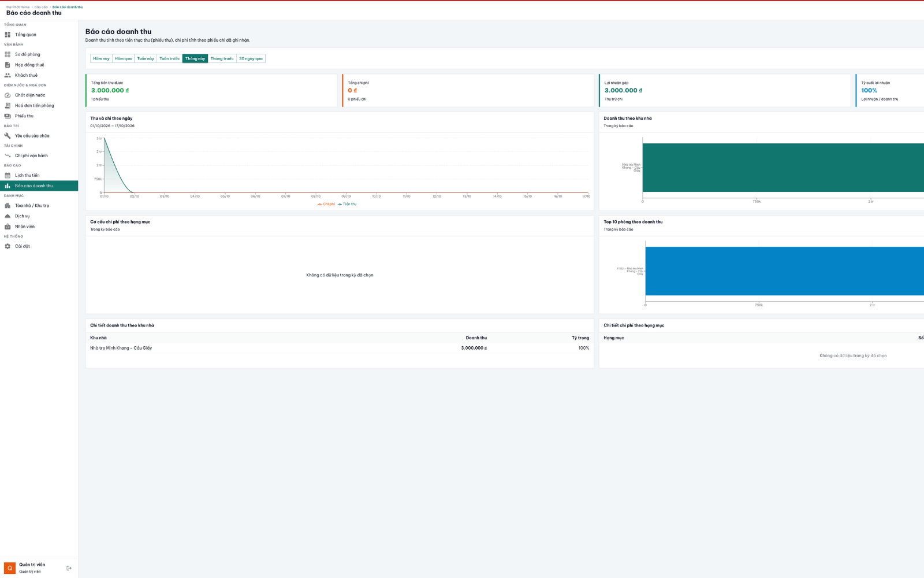This screenshot has height=578, width=924.
Task: Click the green Nhà trọ Minh Khang bar
Action: (783, 168)
